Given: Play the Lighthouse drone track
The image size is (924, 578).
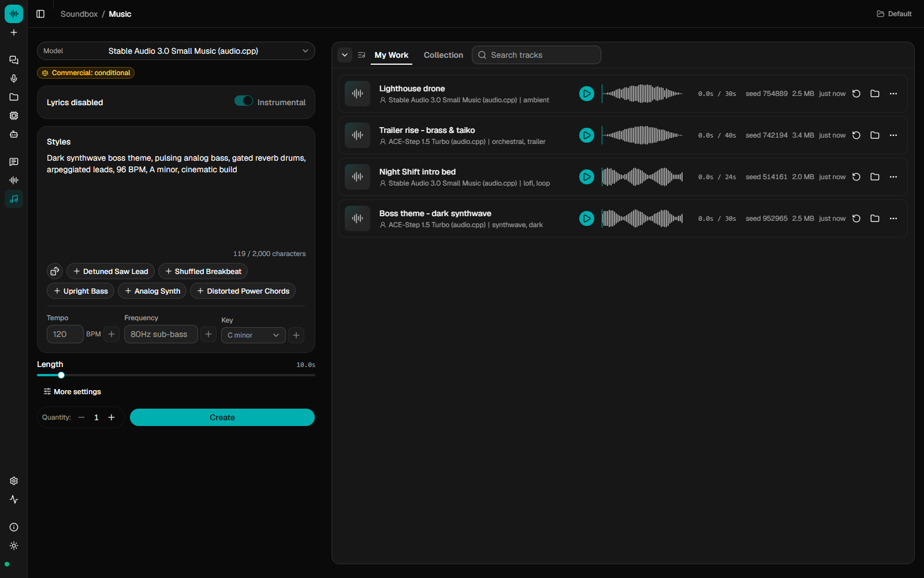Looking at the screenshot, I should pos(587,94).
